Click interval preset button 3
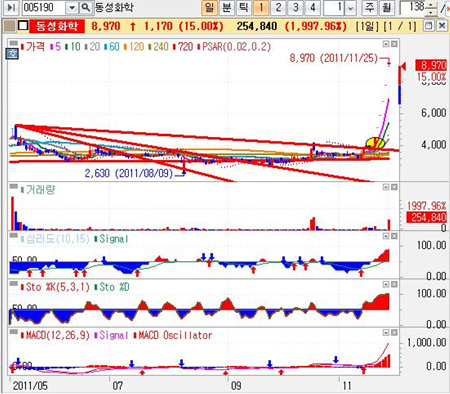The image size is (450, 394). click(x=295, y=7)
